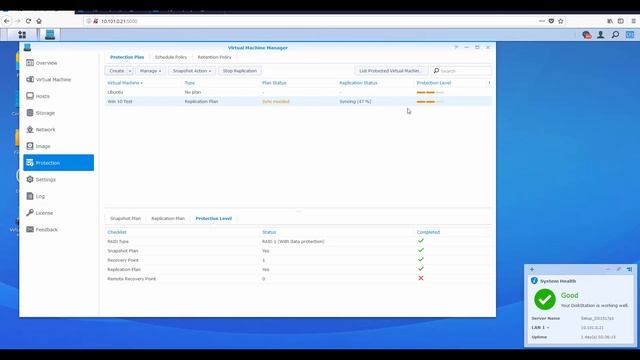Open the Replication Plan detail tab
640x360 pixels.
(168, 219)
